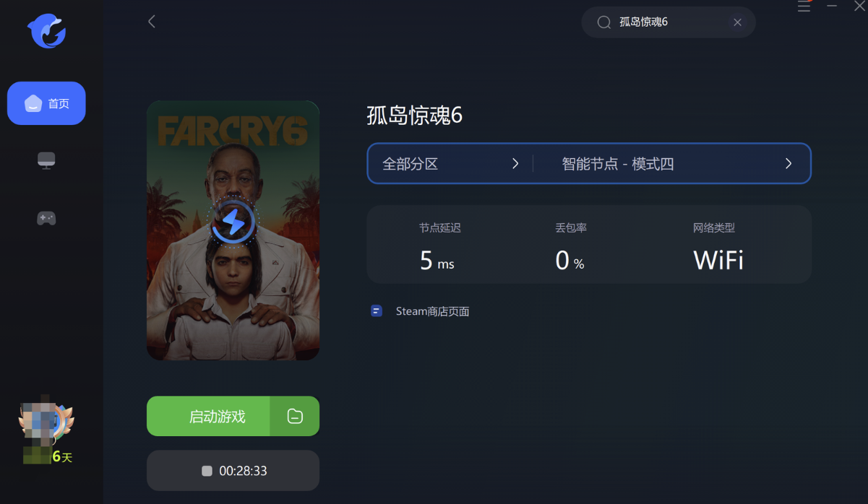Click the 节点延迟 5 ms stat
This screenshot has height=504, width=868.
[x=439, y=247]
